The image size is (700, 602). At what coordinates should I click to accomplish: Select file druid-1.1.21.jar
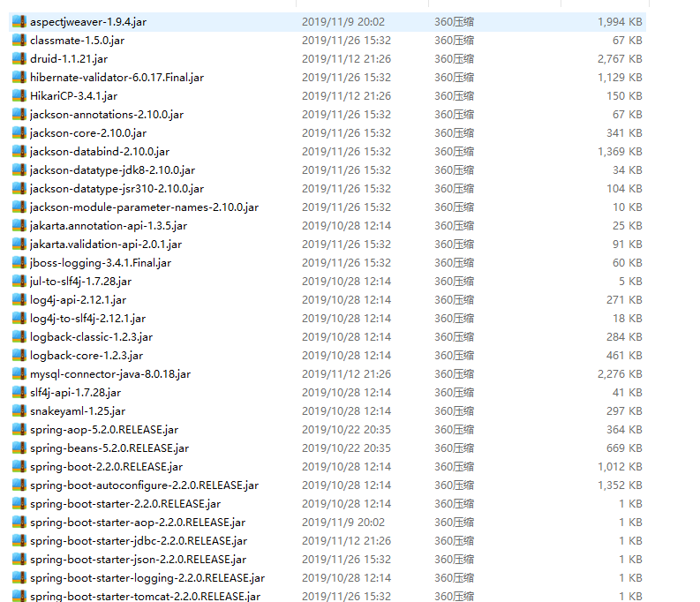[x=69, y=59]
